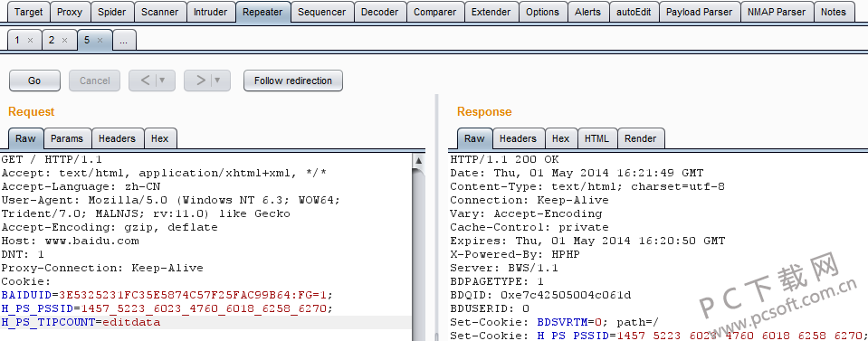Click the Accept-Language: zh-CN line
Viewport: 868px width, 341px height.
[81, 186]
